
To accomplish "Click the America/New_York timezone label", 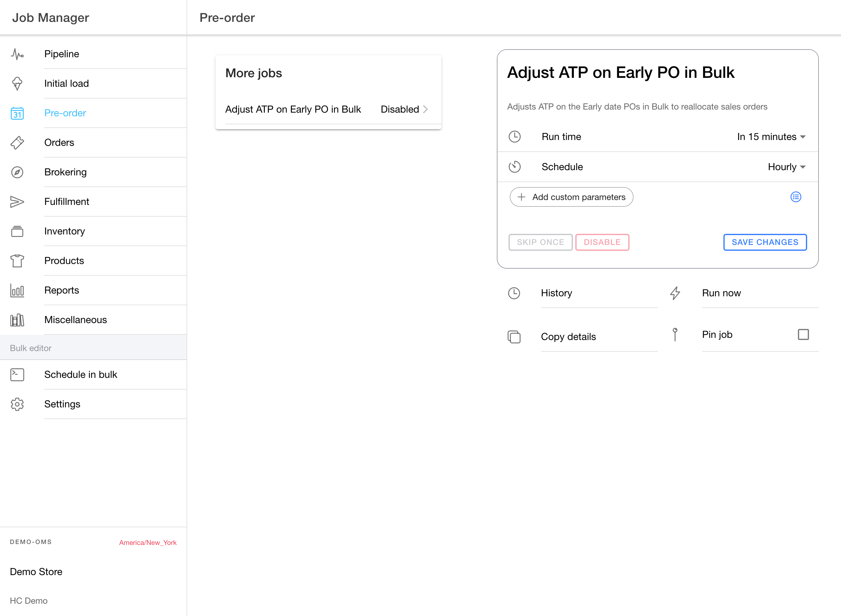I will (x=148, y=542).
